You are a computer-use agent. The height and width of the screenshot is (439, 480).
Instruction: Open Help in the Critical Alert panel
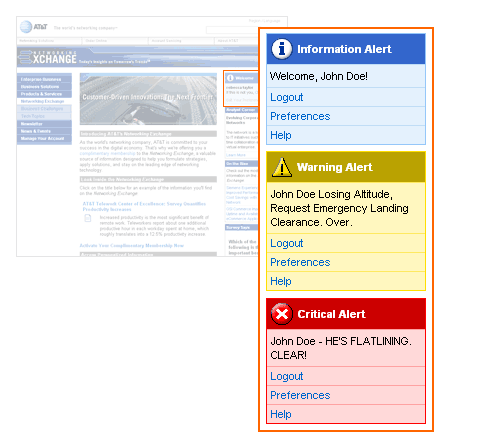pyautogui.click(x=281, y=414)
